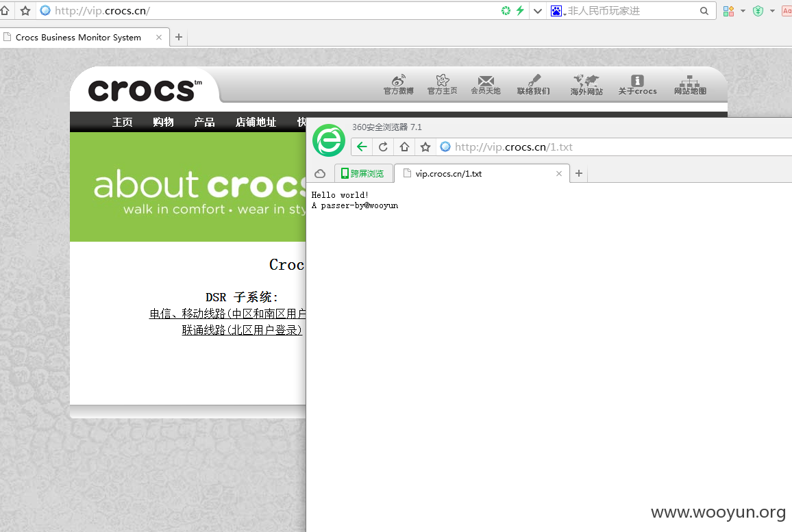Viewport: 792px width, 532px height.
Task: Expand the address bar history dropdown arrow
Action: [x=537, y=11]
